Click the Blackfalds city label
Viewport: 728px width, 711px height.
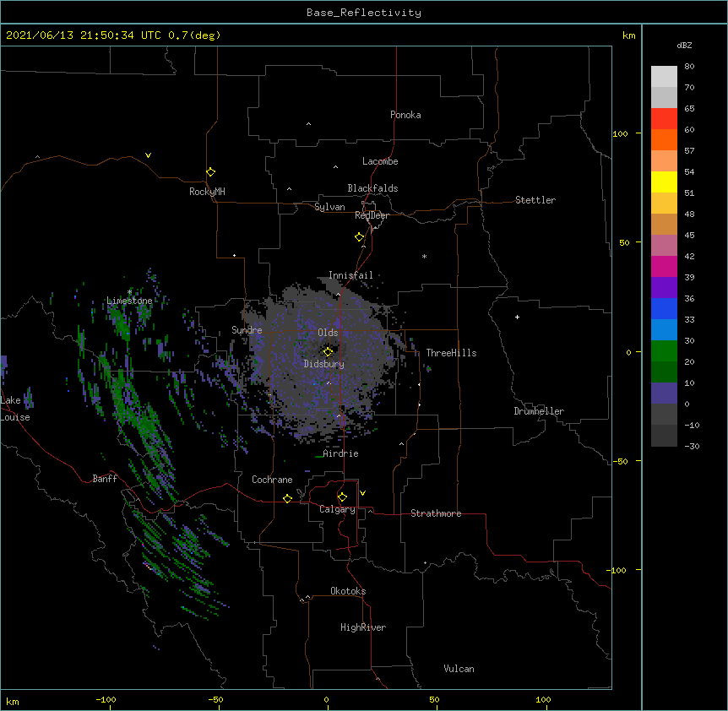372,188
